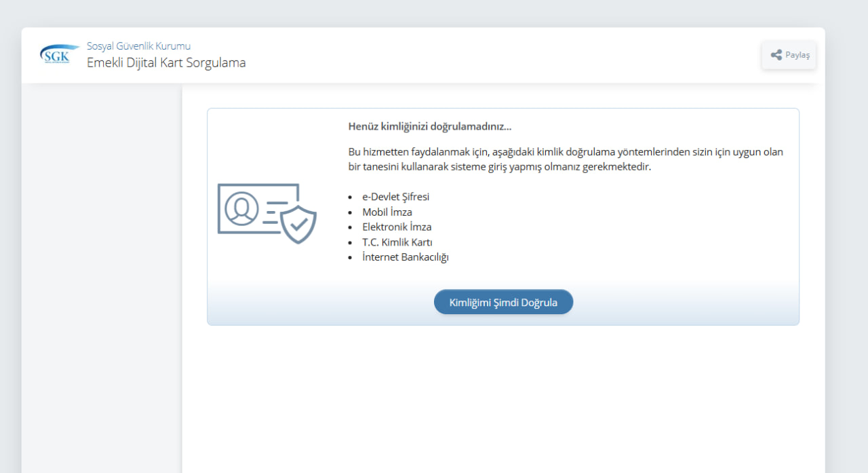Click the İnternet Bankacılığı list item
Viewport: 868px width, 473px height.
(x=405, y=257)
